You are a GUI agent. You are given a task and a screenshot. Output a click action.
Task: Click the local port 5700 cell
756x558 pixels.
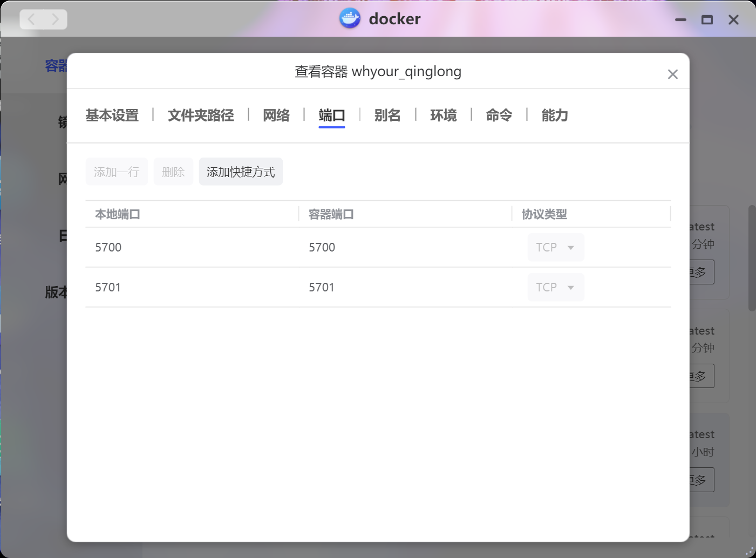point(108,247)
